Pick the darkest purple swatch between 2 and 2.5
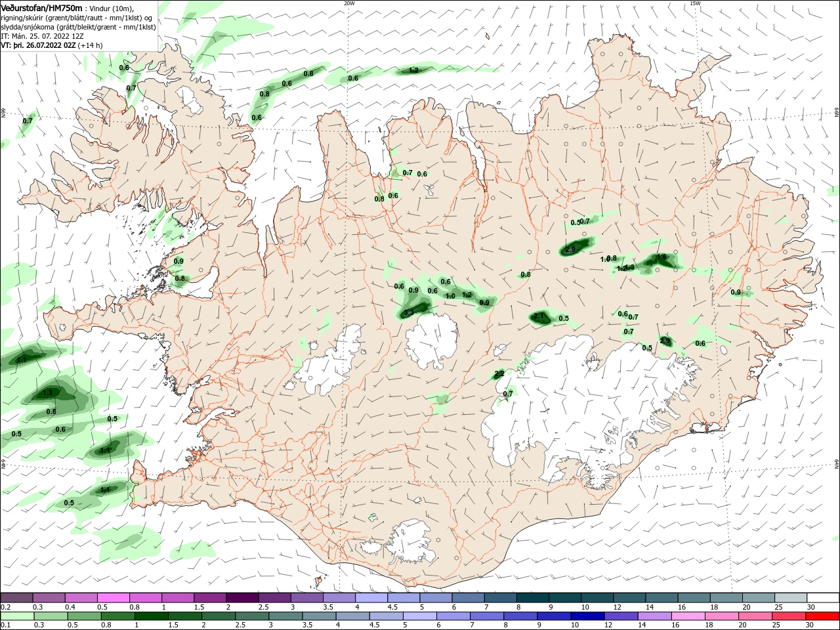 click(x=241, y=598)
